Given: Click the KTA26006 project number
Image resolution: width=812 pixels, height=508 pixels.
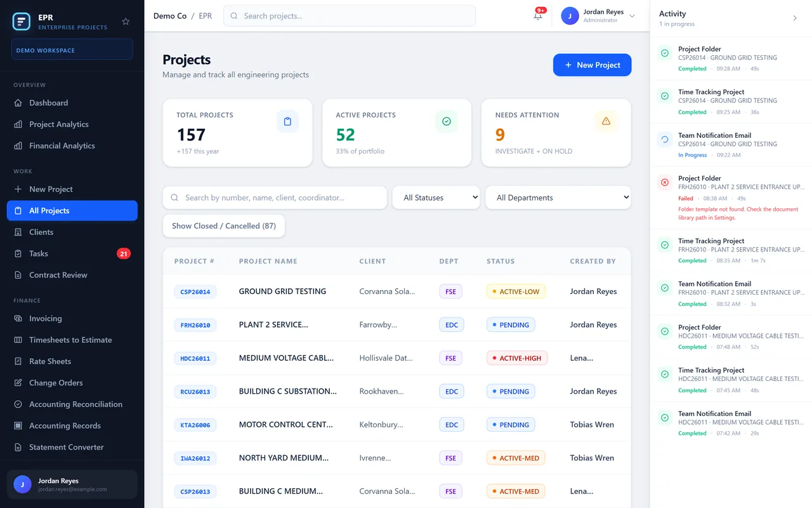Looking at the screenshot, I should pyautogui.click(x=195, y=425).
